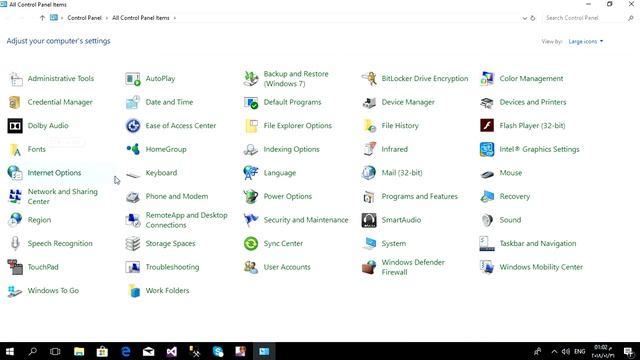Click the Security and Maintenance link

[306, 220]
